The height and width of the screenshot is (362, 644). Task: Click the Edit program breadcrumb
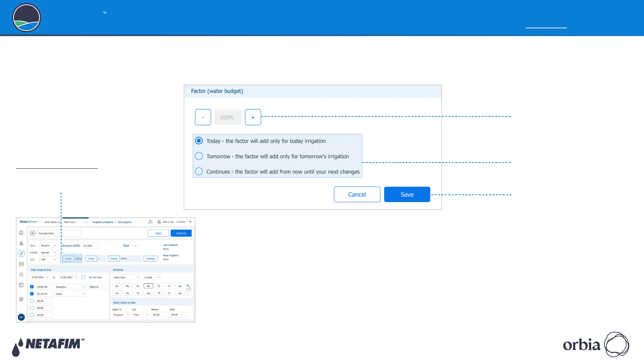click(x=124, y=222)
